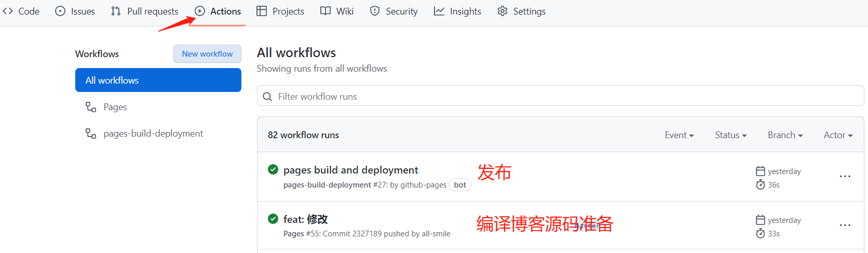Click the Filter workflow runs search field

[560, 96]
